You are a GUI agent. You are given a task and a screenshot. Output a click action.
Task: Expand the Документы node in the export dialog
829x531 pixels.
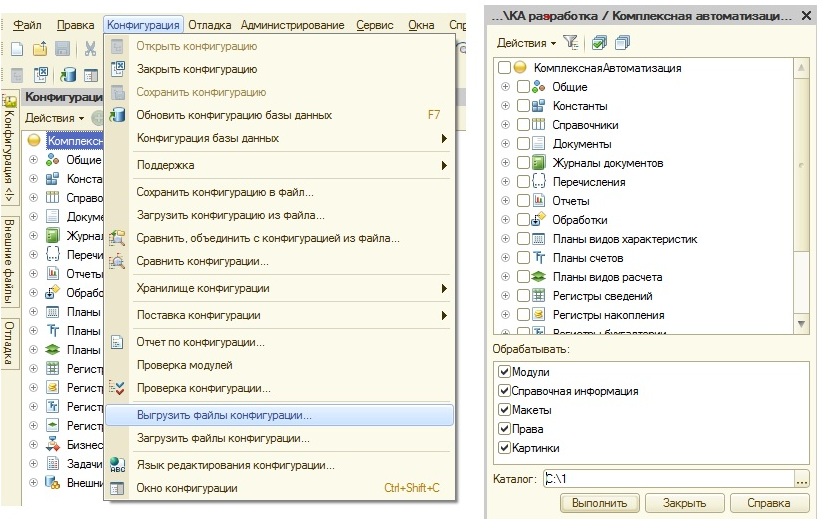(x=505, y=144)
